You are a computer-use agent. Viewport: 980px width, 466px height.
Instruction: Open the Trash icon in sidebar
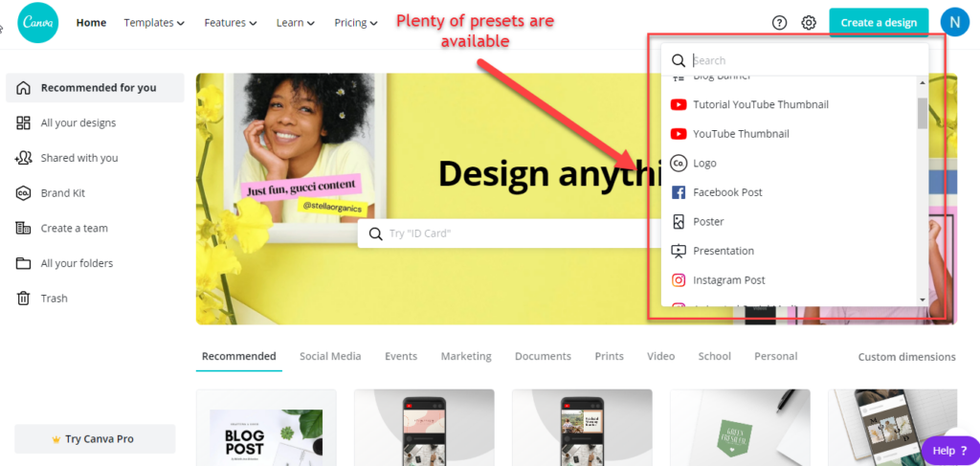coord(23,298)
